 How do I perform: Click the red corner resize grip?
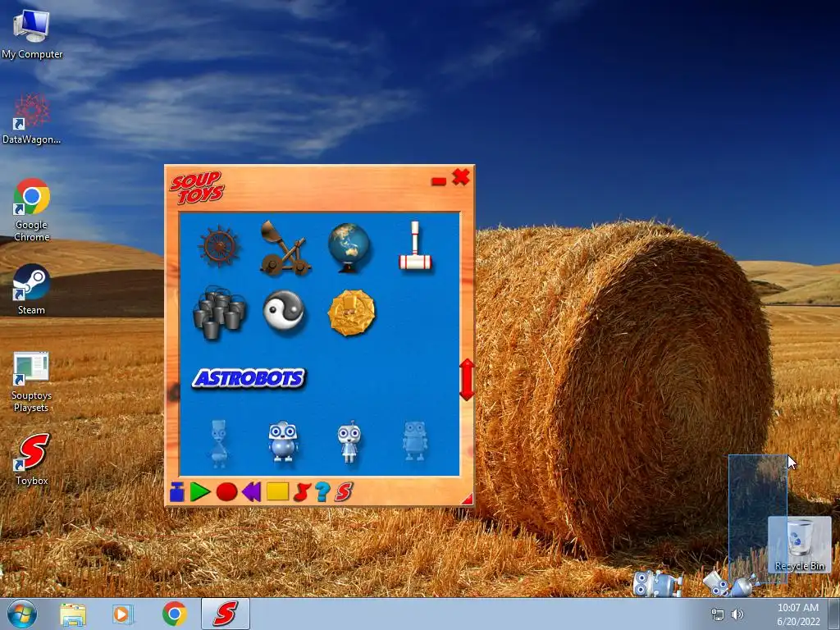[x=467, y=499]
